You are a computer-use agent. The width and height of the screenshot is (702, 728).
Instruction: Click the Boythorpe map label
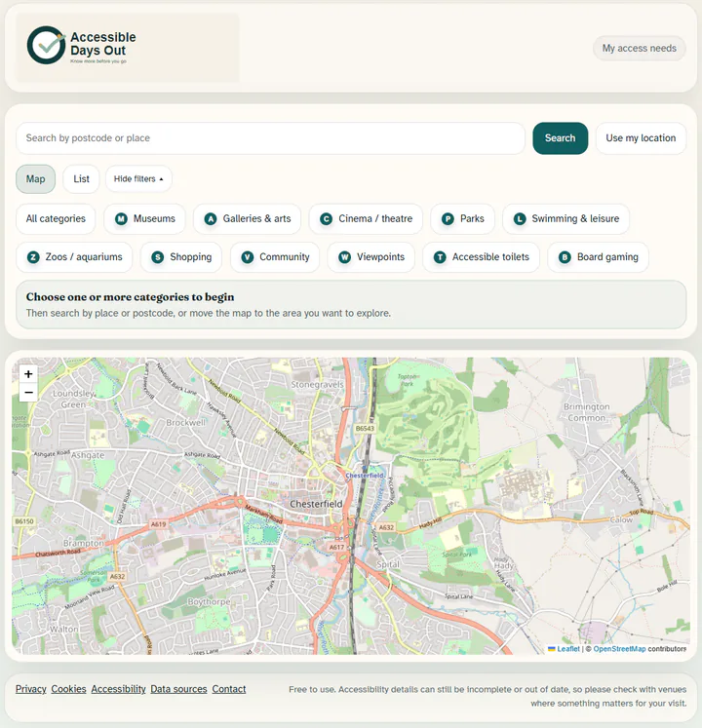[x=209, y=601]
